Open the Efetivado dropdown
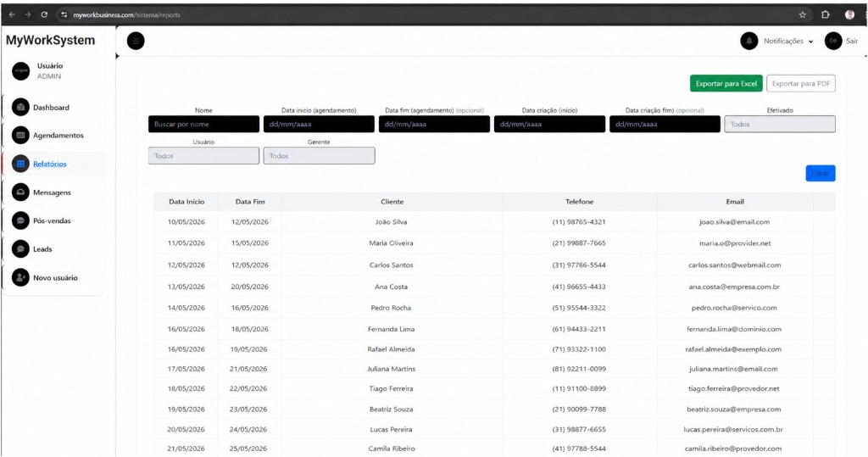Image resolution: width=868 pixels, height=457 pixels. click(x=780, y=124)
